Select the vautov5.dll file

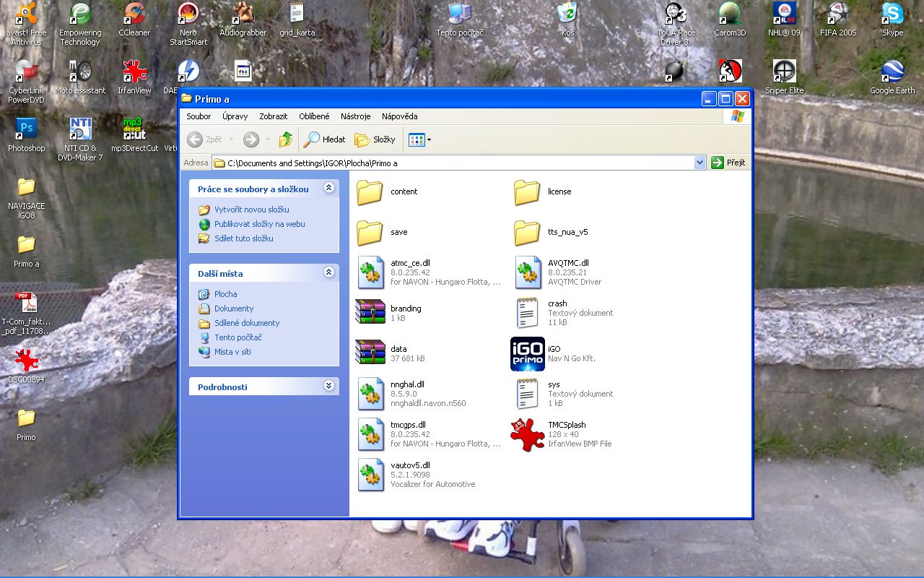(x=370, y=475)
